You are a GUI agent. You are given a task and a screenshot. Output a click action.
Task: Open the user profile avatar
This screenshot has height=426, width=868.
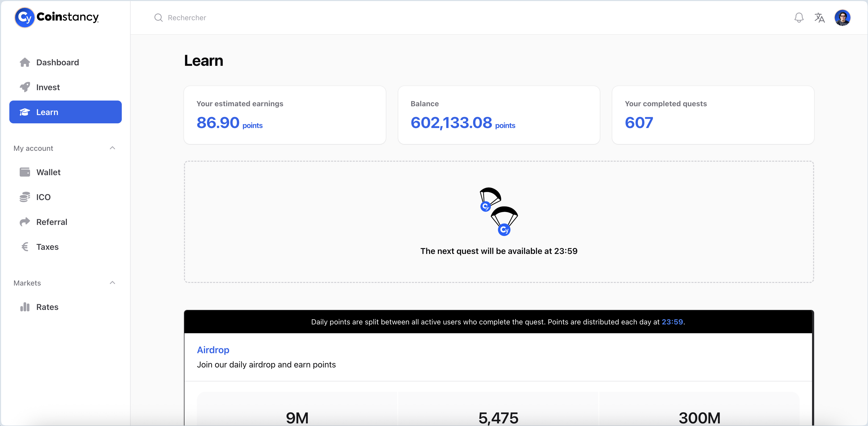click(842, 18)
